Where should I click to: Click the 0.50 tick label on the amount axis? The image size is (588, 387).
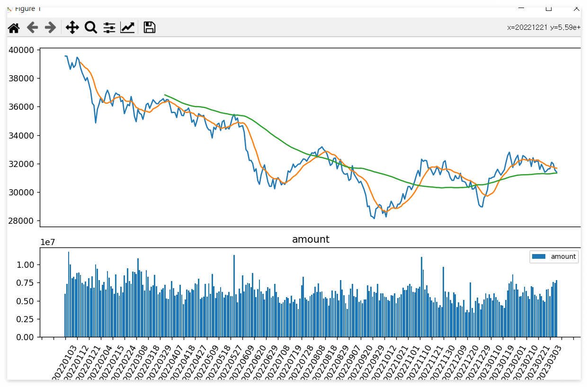[x=26, y=301]
